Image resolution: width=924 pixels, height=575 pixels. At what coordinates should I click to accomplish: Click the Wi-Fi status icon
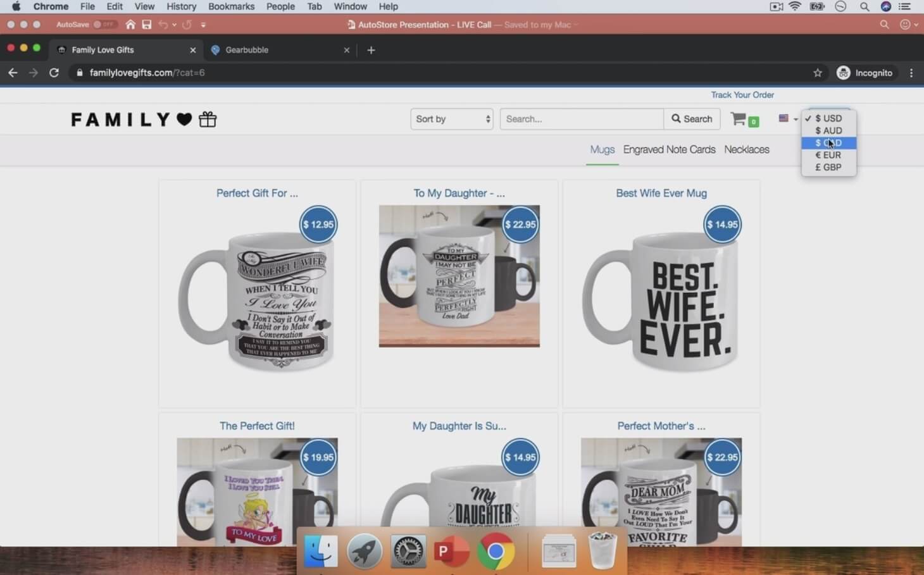(x=795, y=6)
